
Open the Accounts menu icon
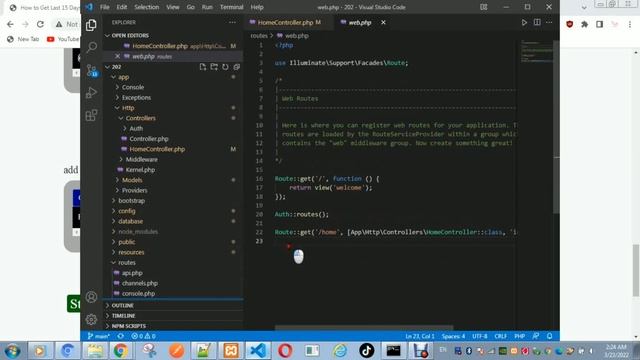pyautogui.click(x=91, y=297)
